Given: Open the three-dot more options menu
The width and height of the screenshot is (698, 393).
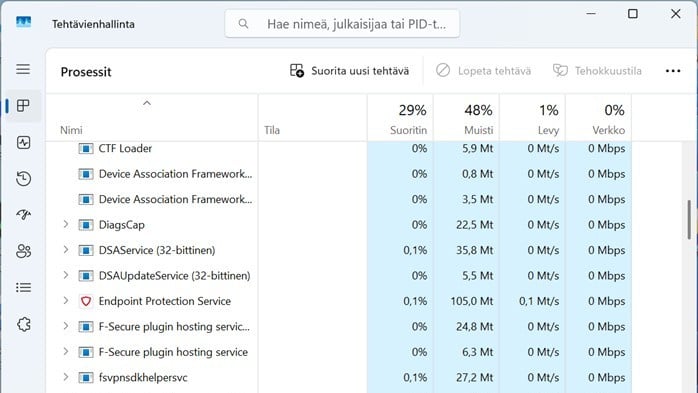Looking at the screenshot, I should tap(673, 71).
